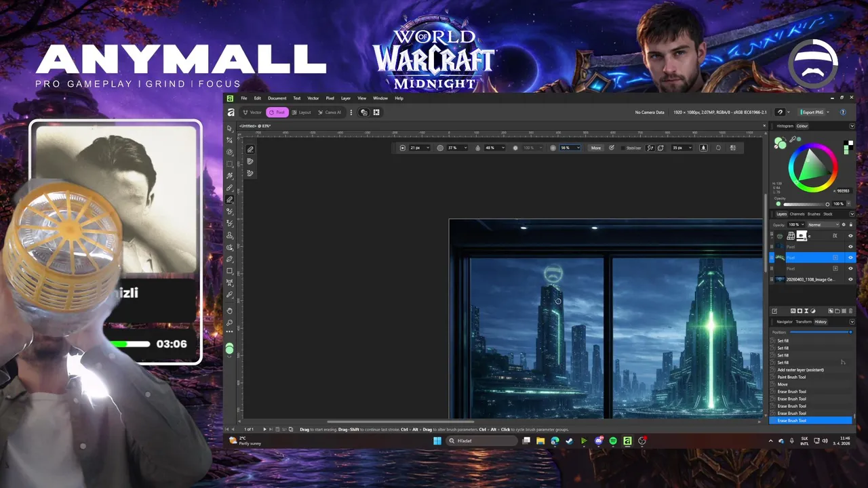The width and height of the screenshot is (868, 488).
Task: Toggle the Stabiliser checkbox
Action: pyautogui.click(x=623, y=148)
